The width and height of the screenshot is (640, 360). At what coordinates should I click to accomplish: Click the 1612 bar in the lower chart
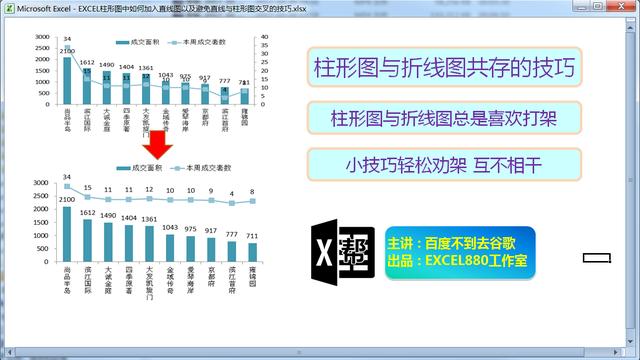[x=87, y=241]
